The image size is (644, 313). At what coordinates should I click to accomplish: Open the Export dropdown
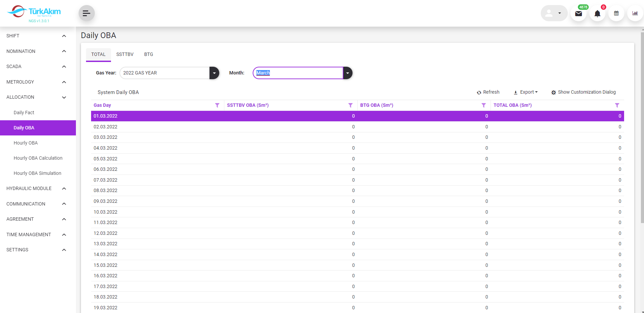(526, 92)
